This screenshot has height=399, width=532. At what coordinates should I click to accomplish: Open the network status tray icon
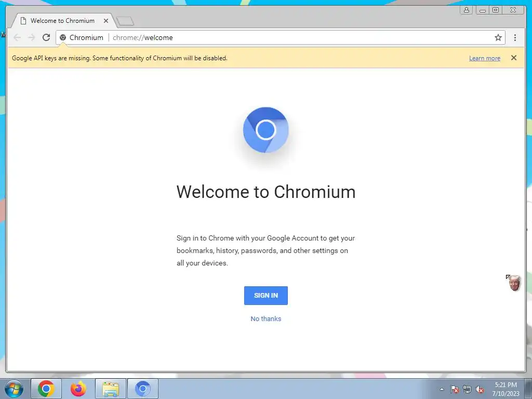(x=467, y=389)
